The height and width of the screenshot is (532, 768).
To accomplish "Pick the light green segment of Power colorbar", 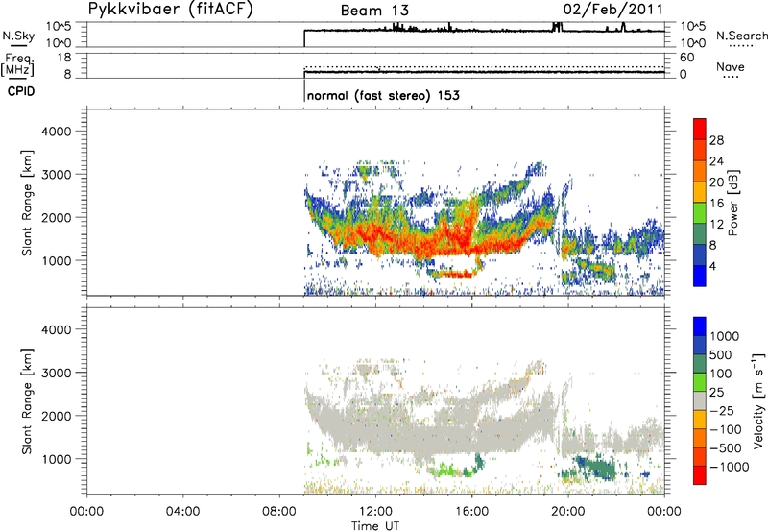I will click(x=700, y=212).
